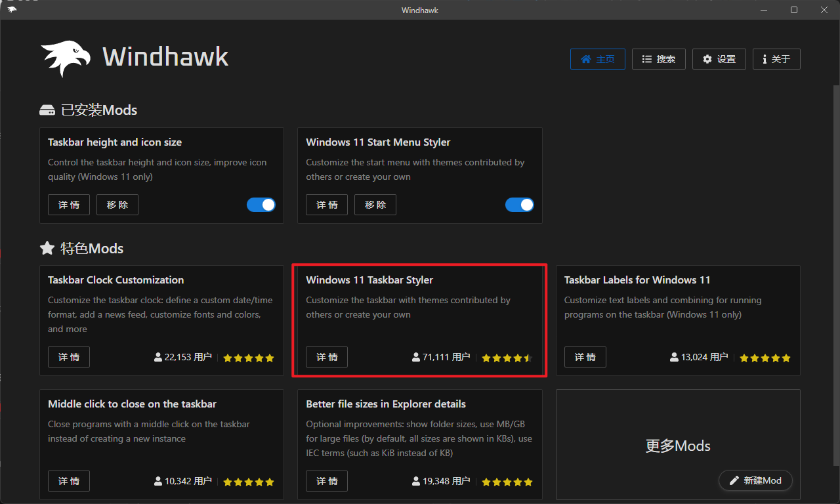This screenshot has height=504, width=840.
Task: Click star rating of Windows 11 Taskbar Styler
Action: 507,358
